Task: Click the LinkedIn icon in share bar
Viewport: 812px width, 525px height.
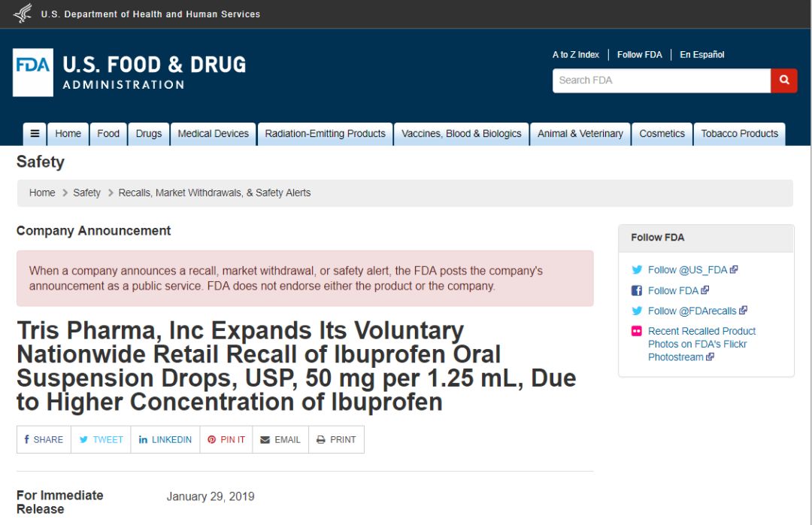Action: click(x=143, y=439)
